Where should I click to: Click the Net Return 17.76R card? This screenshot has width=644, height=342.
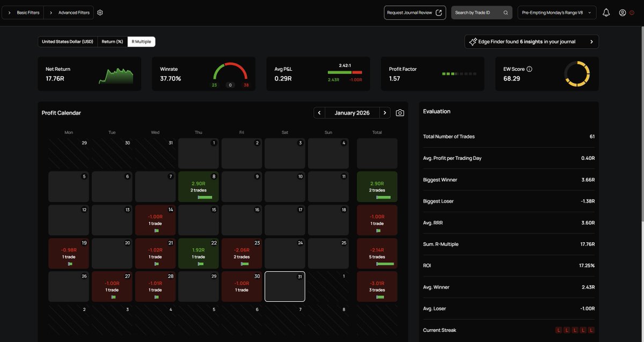pyautogui.click(x=90, y=74)
